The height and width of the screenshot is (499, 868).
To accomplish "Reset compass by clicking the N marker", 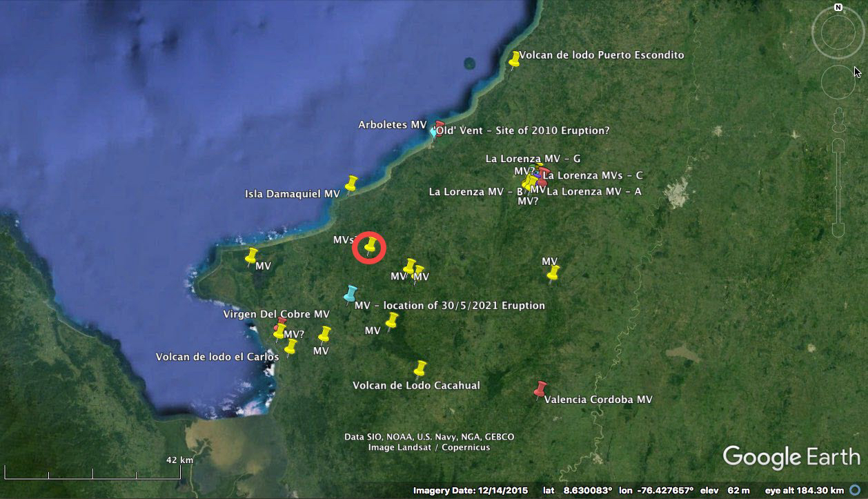I will [x=838, y=8].
